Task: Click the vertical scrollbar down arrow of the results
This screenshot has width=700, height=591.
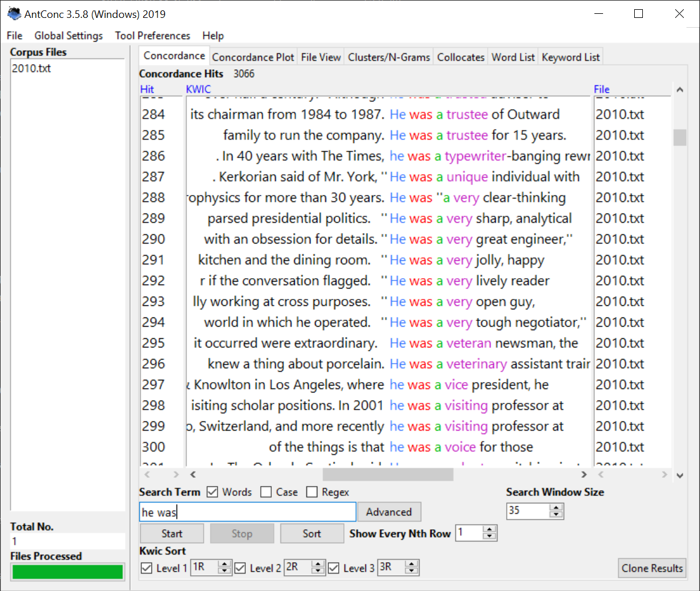Action: pos(680,476)
